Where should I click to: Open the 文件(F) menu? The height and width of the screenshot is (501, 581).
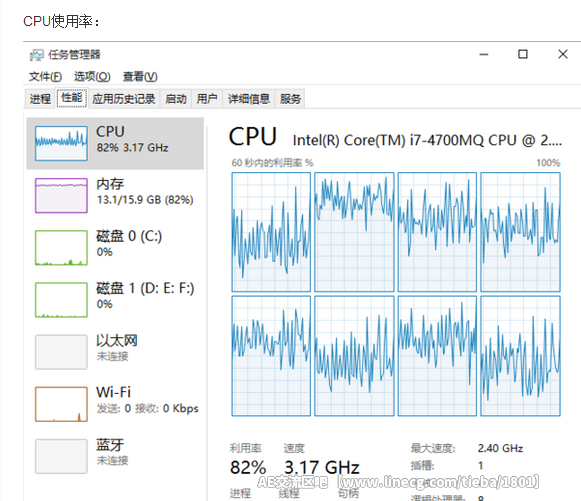click(x=45, y=77)
